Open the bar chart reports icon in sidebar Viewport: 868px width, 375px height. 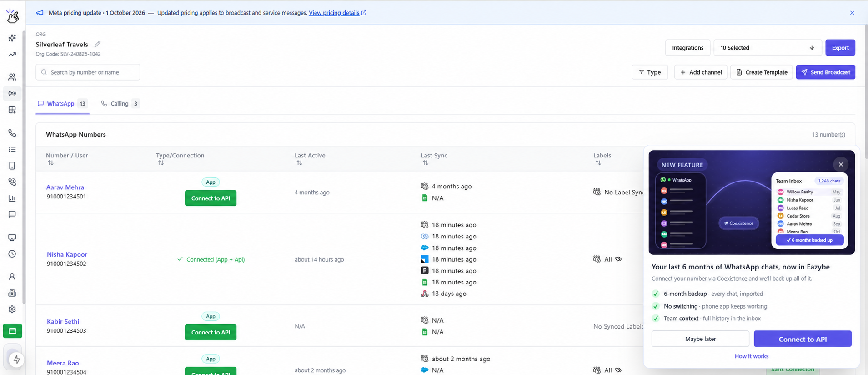(x=12, y=198)
